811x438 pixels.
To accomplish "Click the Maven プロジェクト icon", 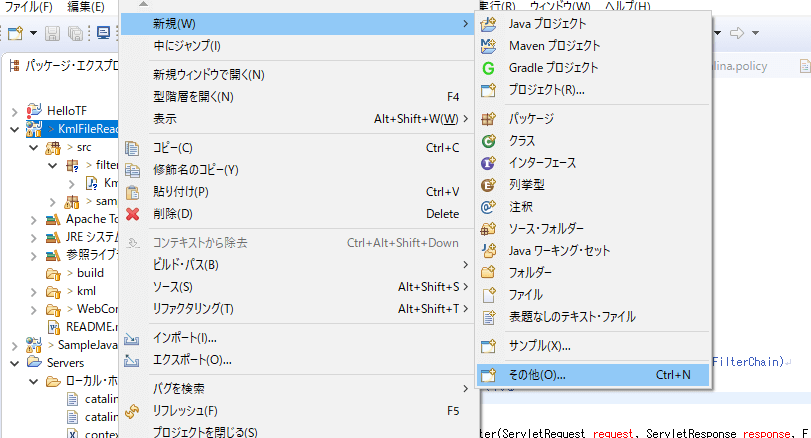I will click(488, 46).
